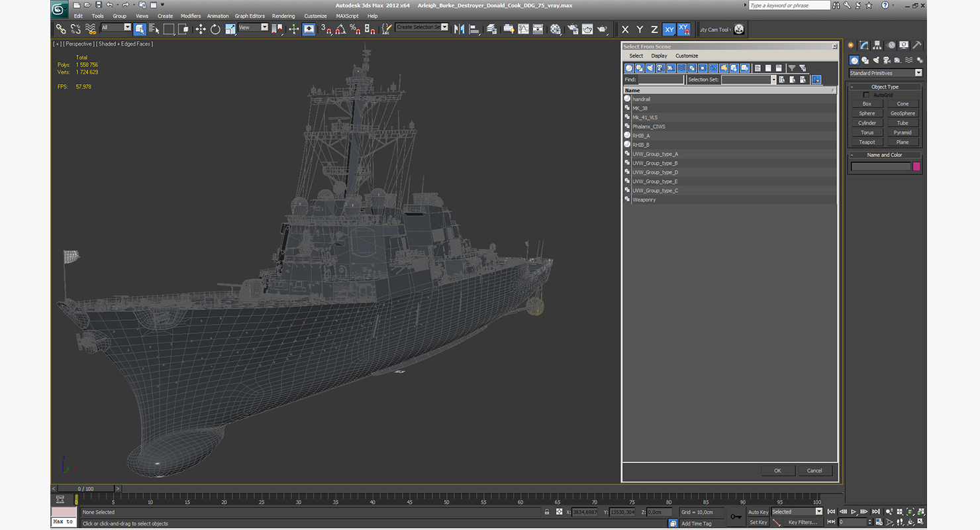Open Render Setup teapot icon
980x530 pixels.
571,29
